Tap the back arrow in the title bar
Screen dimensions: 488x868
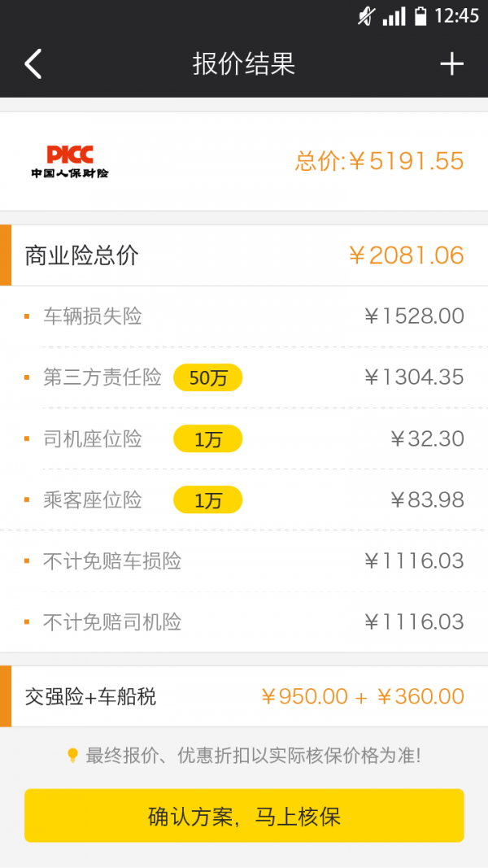tap(33, 63)
